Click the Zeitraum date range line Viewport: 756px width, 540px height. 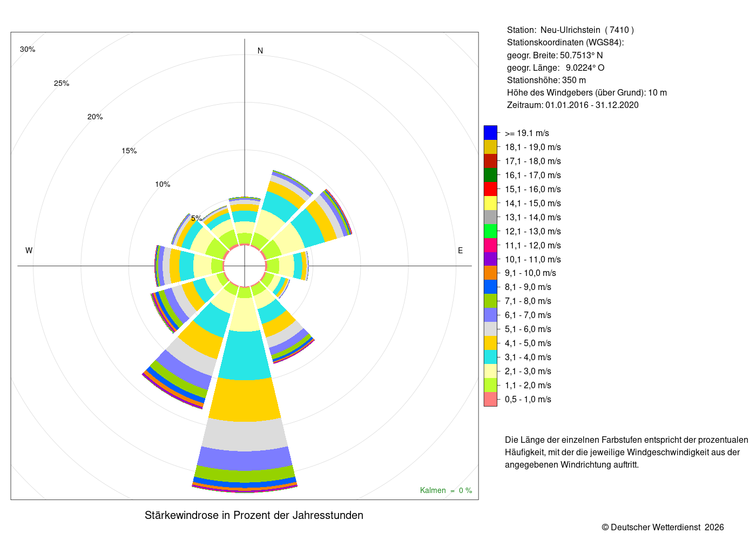pos(573,105)
